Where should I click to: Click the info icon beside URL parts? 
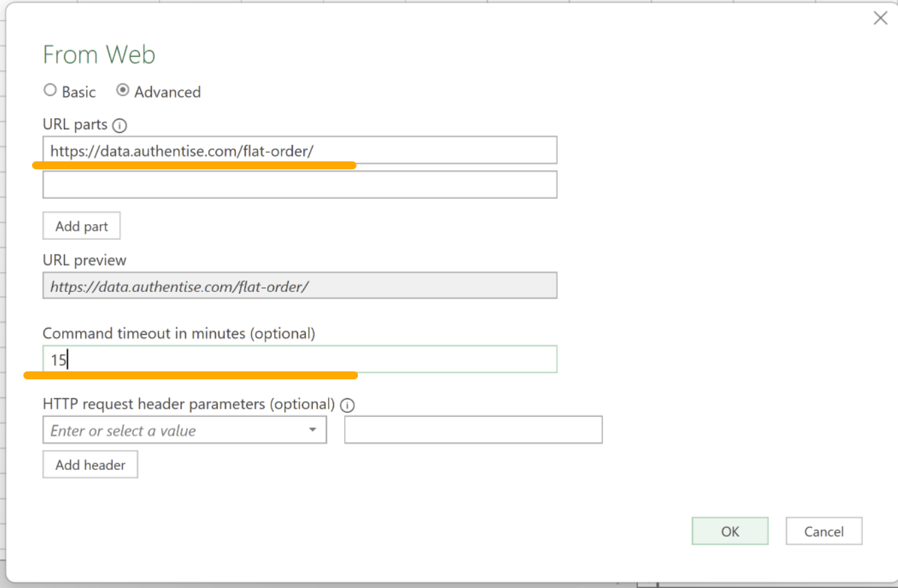point(120,125)
